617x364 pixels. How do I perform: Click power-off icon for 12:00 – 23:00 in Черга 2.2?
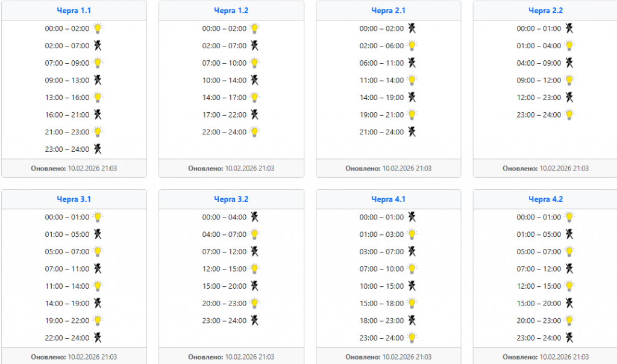569,97
